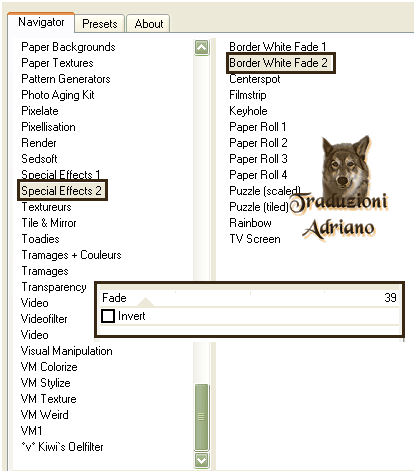Screen dimensions: 416x473
Task: Click the scroll up arrow in filter list
Action: (x=201, y=48)
